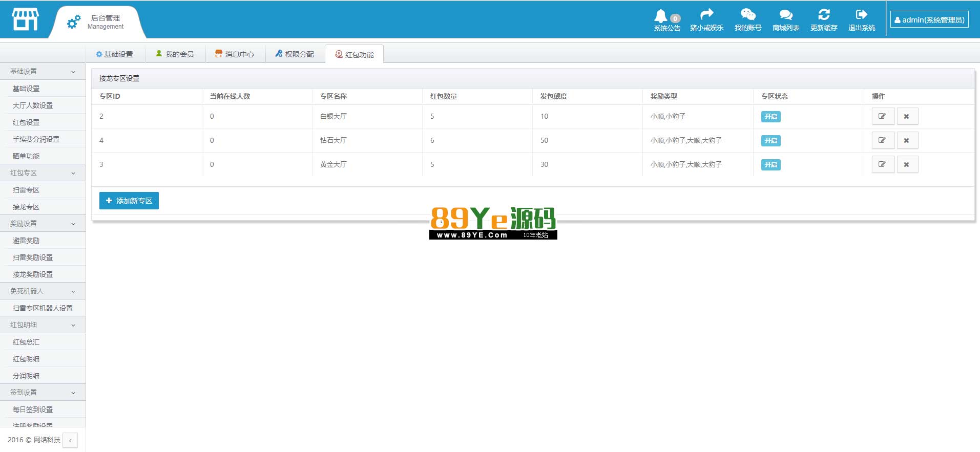Image resolution: width=980 pixels, height=452 pixels.
Task: Delete the 钻石大厅 row
Action: [x=907, y=140]
